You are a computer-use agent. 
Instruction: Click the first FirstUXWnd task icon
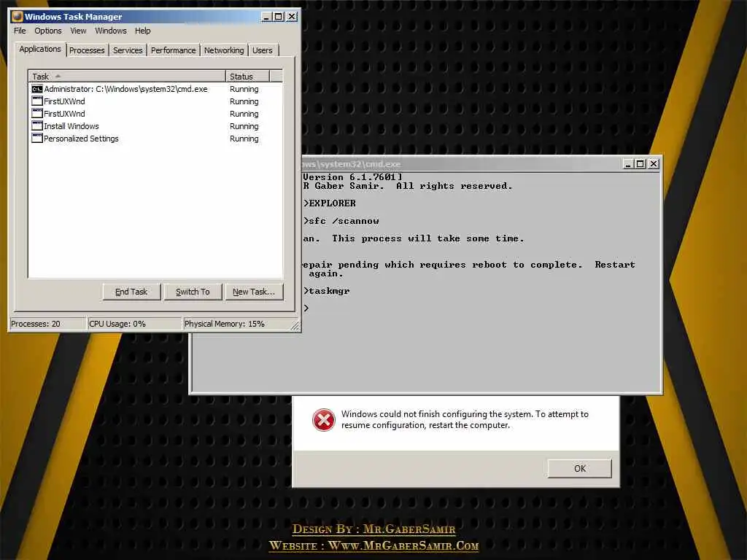tap(36, 101)
